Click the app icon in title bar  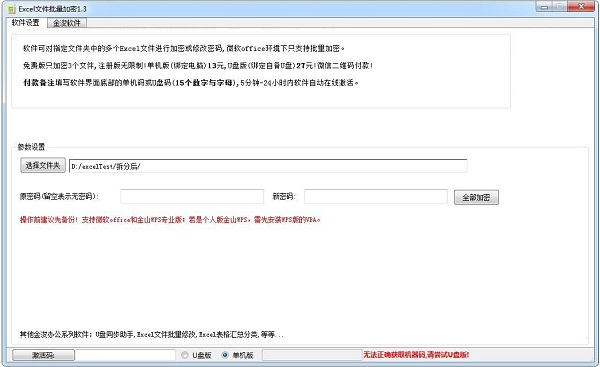point(12,8)
